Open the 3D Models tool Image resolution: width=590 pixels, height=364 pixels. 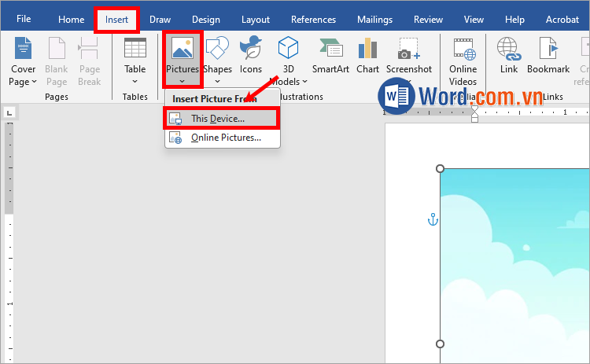click(289, 50)
